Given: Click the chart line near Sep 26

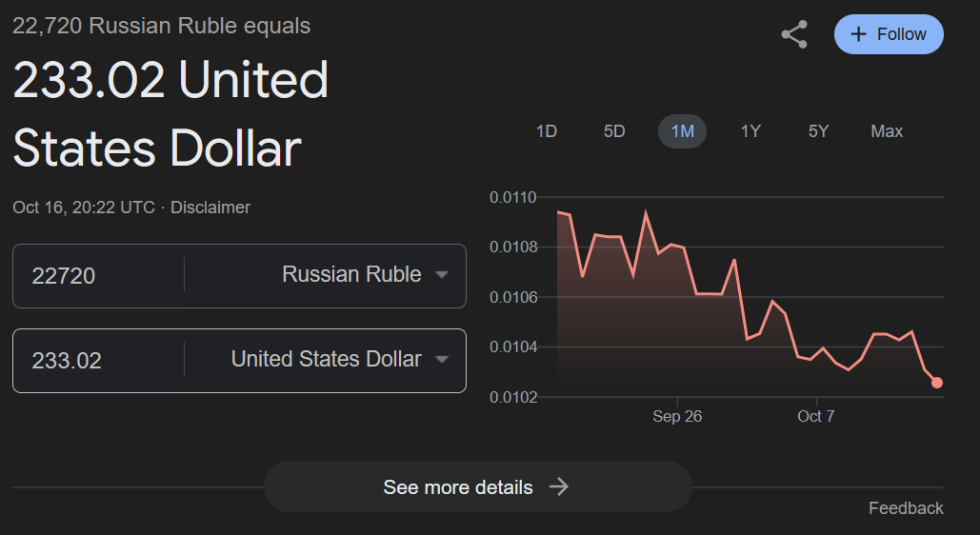Looking at the screenshot, I should tap(677, 248).
